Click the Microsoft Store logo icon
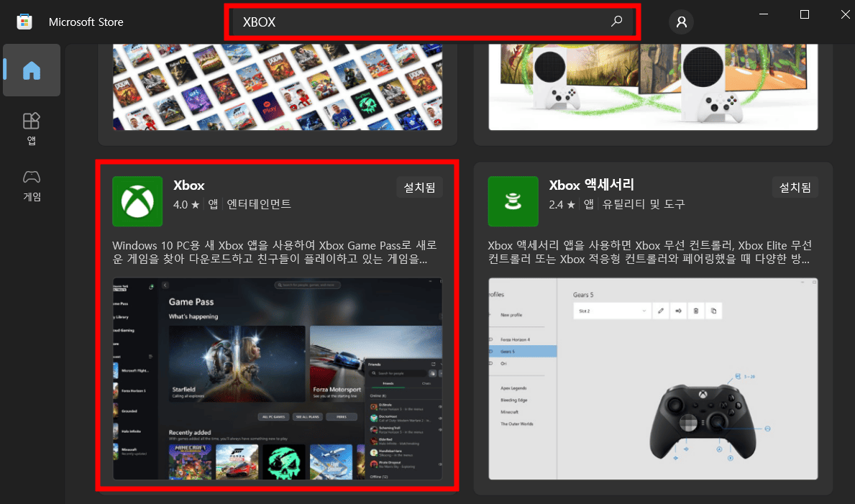855x504 pixels. (x=24, y=22)
